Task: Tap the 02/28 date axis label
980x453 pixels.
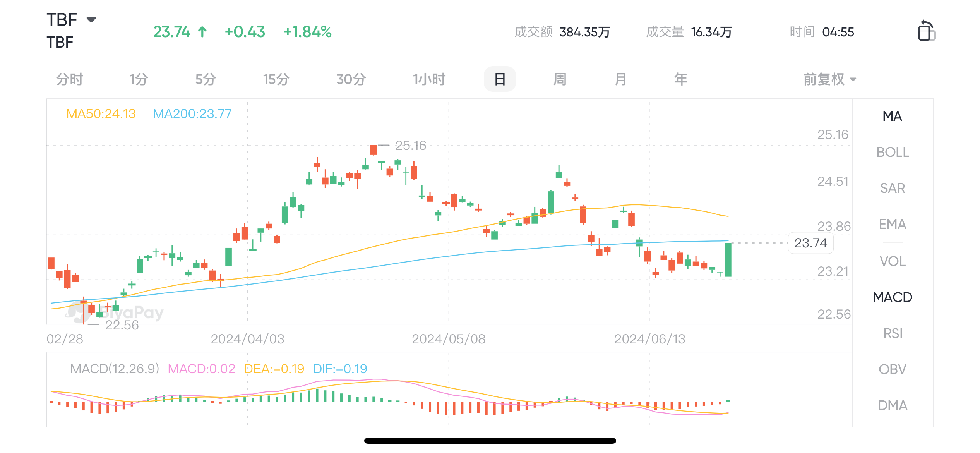Action: click(x=65, y=339)
